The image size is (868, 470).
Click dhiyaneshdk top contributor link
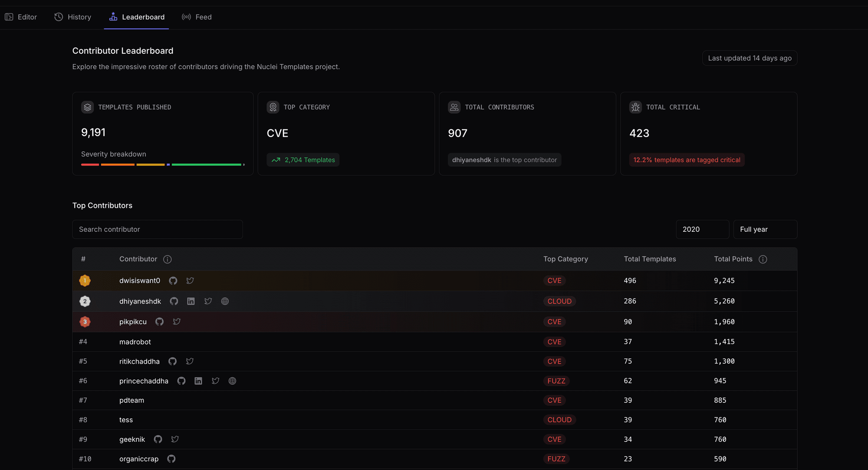[x=471, y=160]
